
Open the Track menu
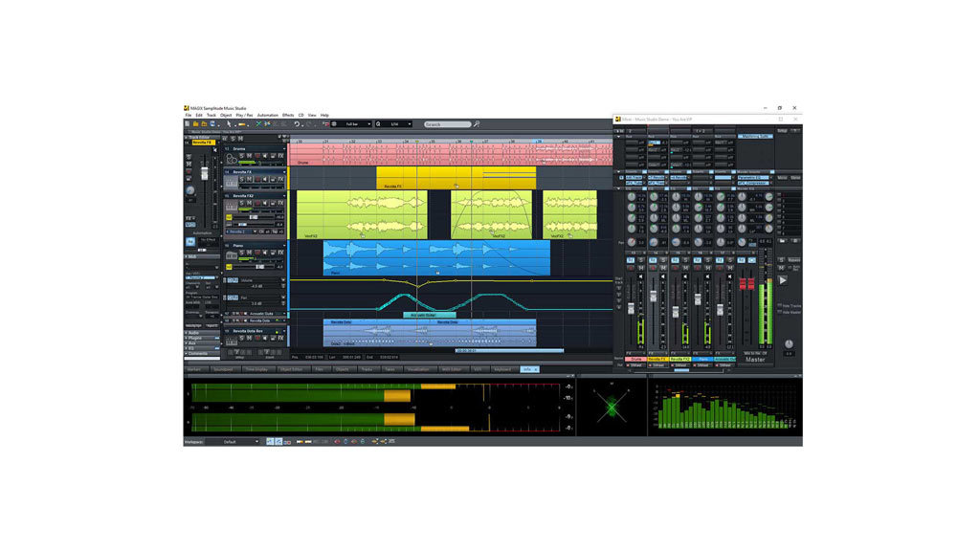[212, 116]
